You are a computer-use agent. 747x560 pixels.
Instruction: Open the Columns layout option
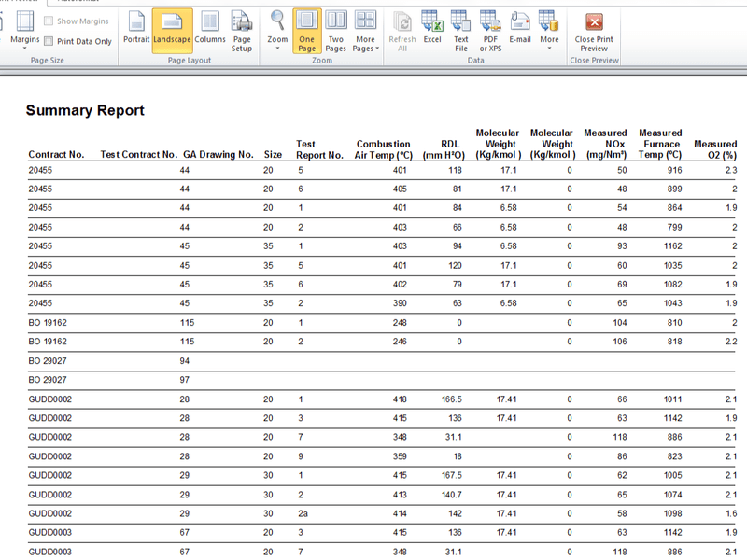click(209, 30)
